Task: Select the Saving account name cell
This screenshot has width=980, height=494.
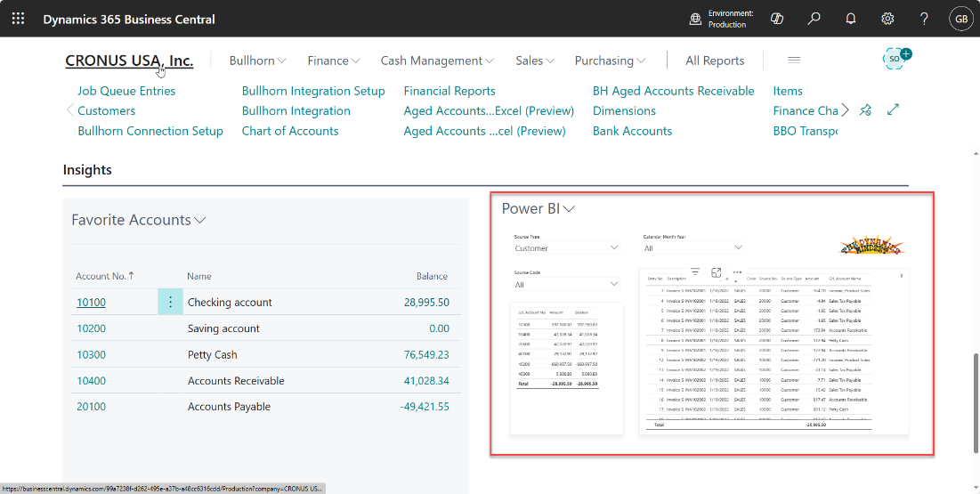Action: pos(223,328)
